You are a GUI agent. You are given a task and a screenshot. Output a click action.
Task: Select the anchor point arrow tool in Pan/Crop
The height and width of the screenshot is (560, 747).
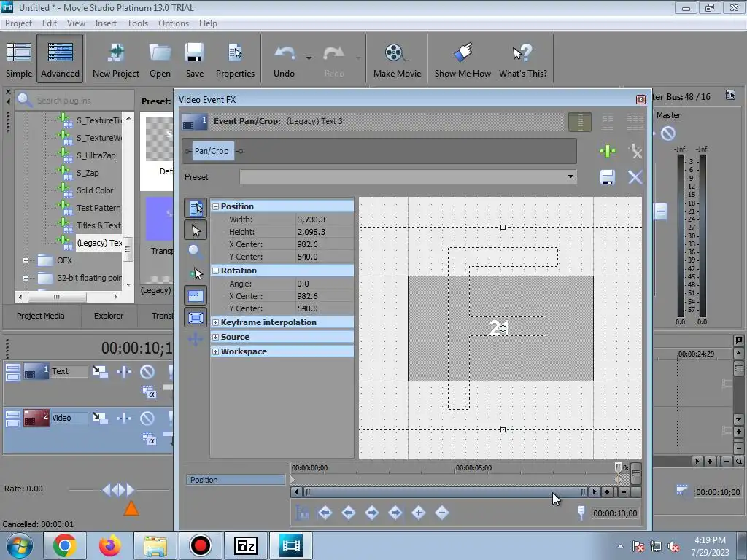(x=196, y=273)
